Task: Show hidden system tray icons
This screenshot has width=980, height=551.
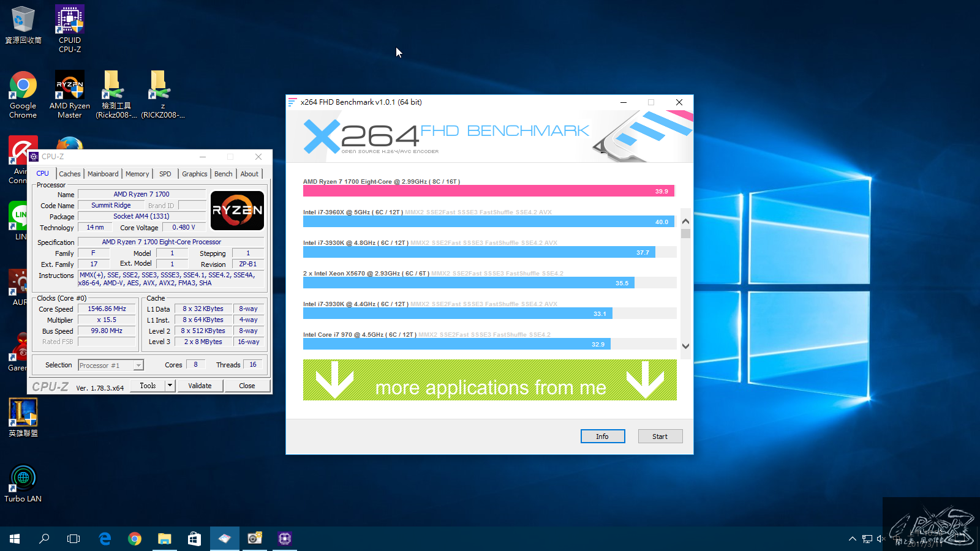Action: click(852, 539)
